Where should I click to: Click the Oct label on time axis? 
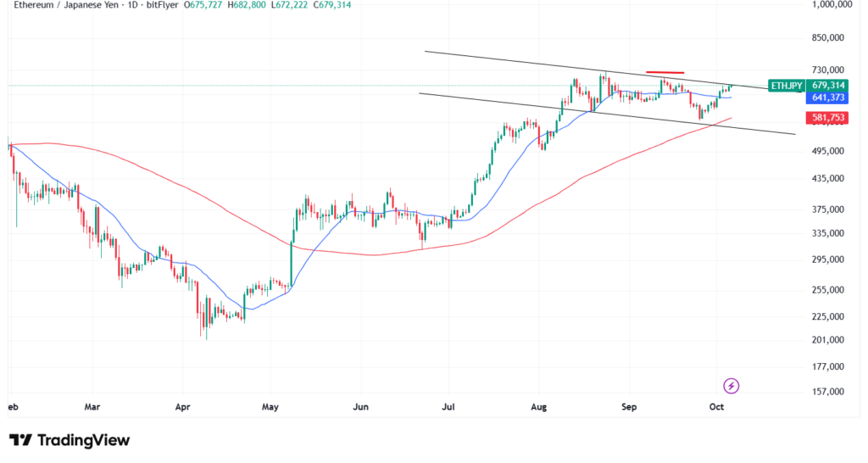[x=718, y=407]
